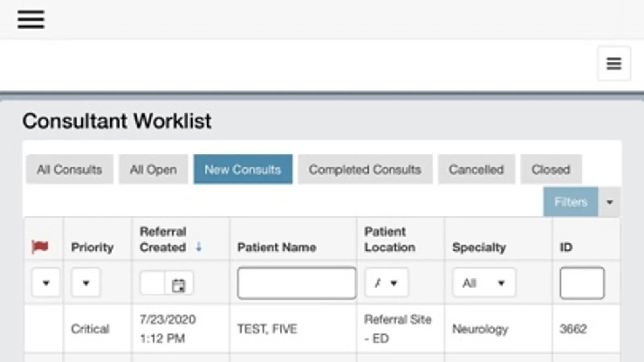The image size is (644, 362).
Task: Expand the Filters dropdown arrow
Action: (609, 202)
